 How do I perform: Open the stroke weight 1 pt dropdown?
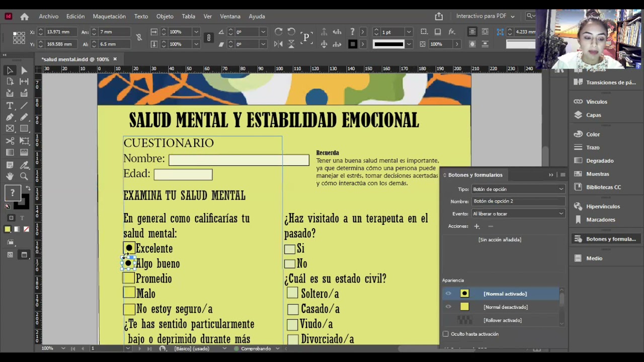pyautogui.click(x=409, y=32)
